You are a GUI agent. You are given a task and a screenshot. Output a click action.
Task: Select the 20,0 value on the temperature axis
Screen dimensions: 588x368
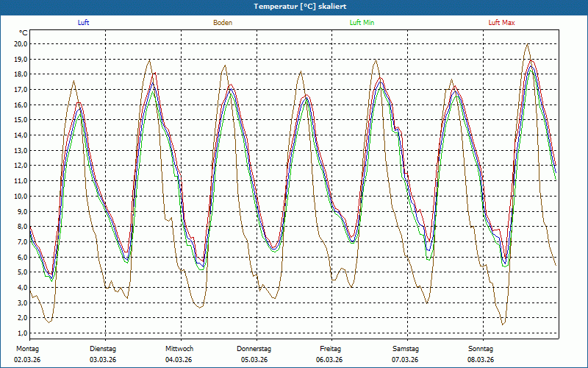21,43
